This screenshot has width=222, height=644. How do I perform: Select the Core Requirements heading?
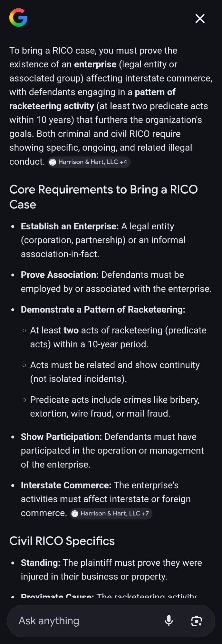[x=103, y=197]
